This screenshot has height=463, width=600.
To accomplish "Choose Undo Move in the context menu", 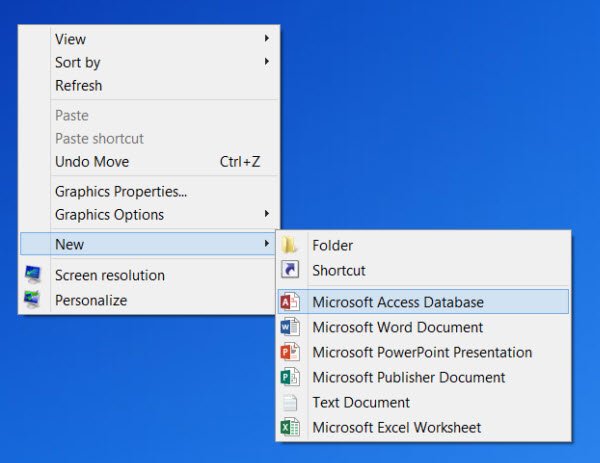I will [92, 161].
